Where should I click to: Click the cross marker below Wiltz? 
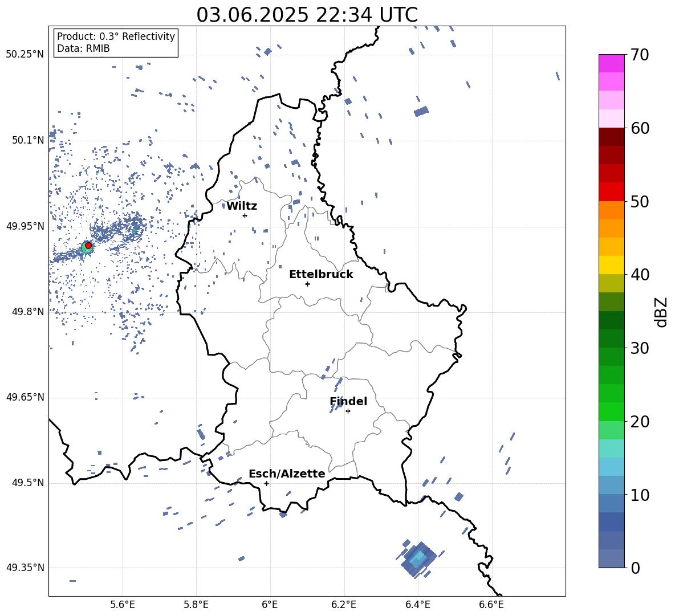(x=245, y=215)
